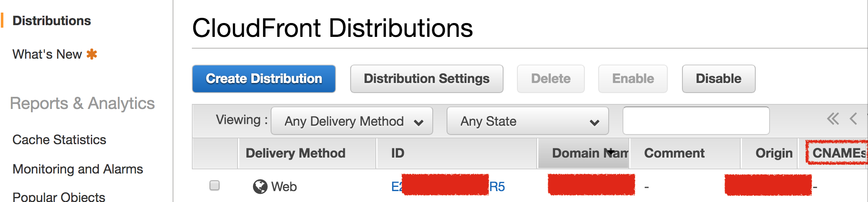Open Distributions in the sidebar
Viewport: 868px width, 202px height.
click(x=52, y=21)
